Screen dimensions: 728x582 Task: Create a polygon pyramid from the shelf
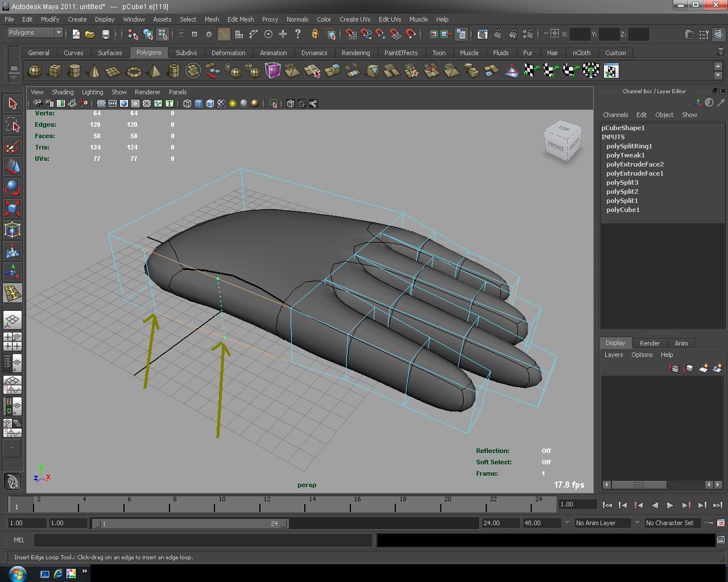[x=154, y=71]
